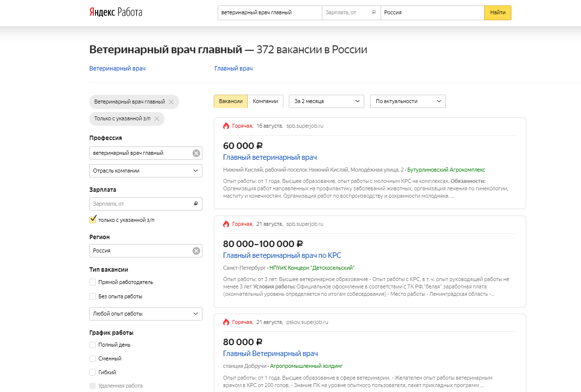Click the sidebar 'Зарплата, от' input field
The height and width of the screenshot is (392, 581).
click(x=141, y=204)
